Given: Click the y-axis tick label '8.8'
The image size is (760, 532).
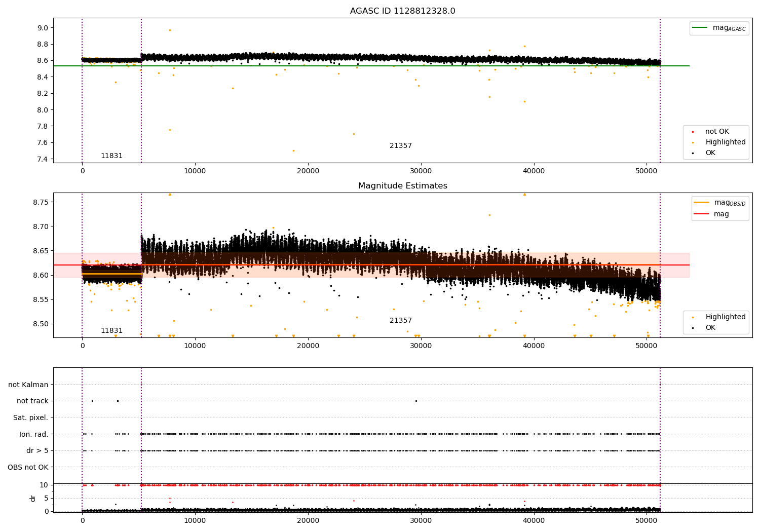Looking at the screenshot, I should [x=43, y=45].
